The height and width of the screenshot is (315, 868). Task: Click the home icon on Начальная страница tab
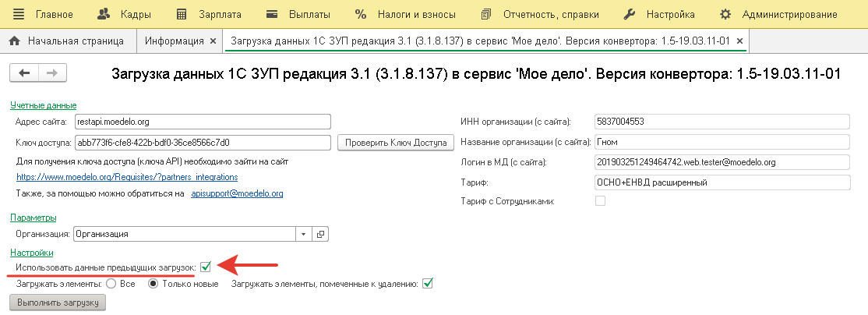[x=14, y=41]
